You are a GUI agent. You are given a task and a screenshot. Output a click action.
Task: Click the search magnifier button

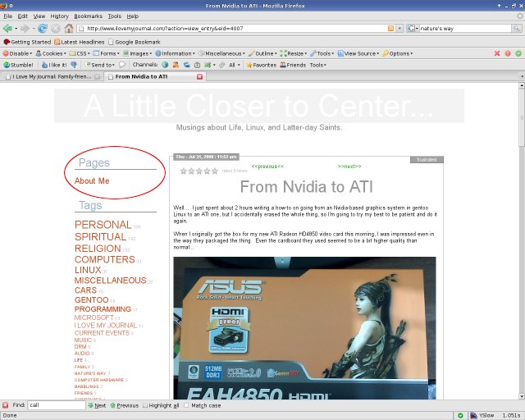pos(517,29)
